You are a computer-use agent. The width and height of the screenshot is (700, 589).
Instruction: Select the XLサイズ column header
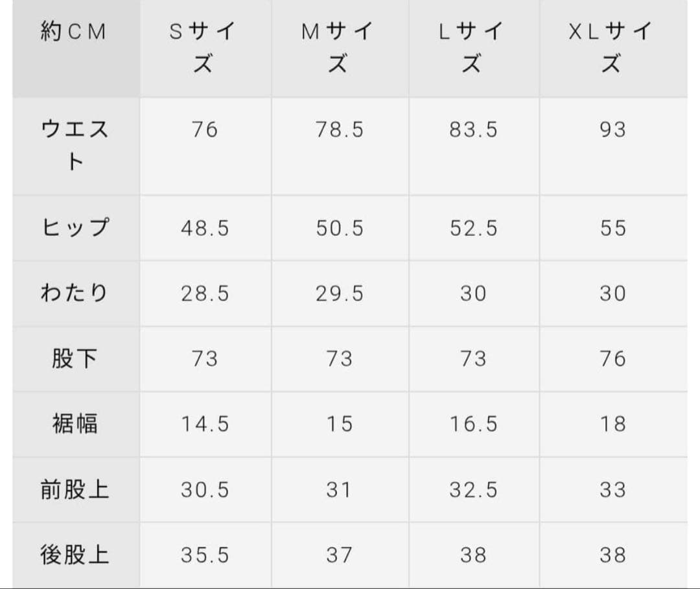612,47
